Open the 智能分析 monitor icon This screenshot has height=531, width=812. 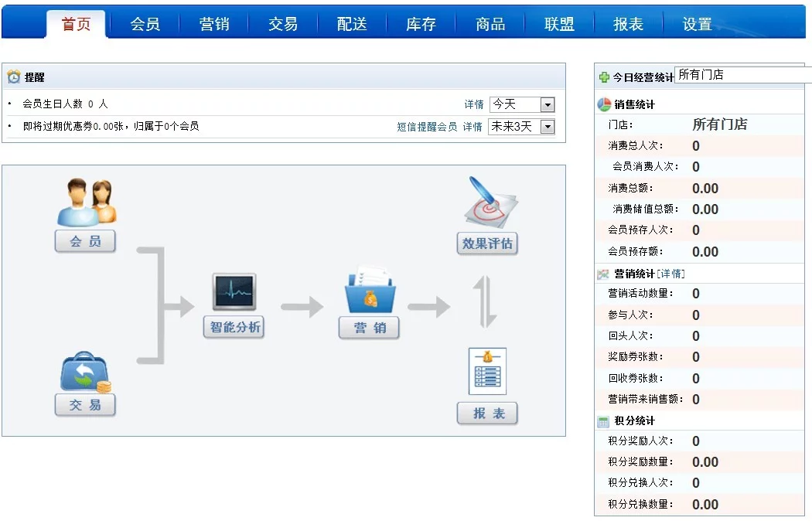[x=234, y=292]
